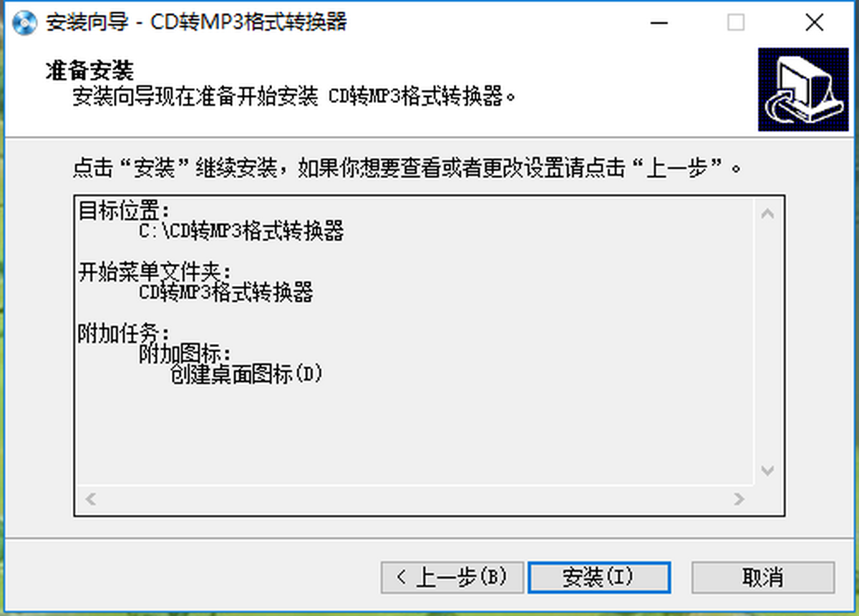Viewport: 859px width, 616px height.
Task: Cancel setup with the 取消 button
Action: point(763,577)
